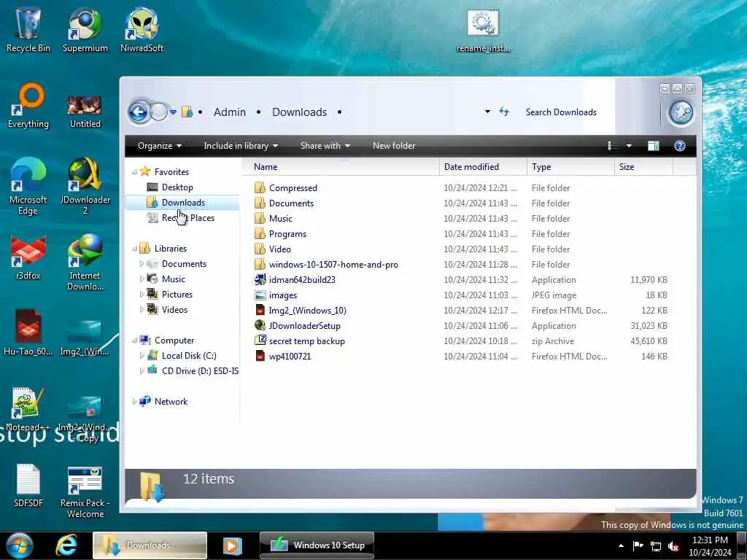747x560 pixels.
Task: Select the Compressed folder
Action: point(293,187)
